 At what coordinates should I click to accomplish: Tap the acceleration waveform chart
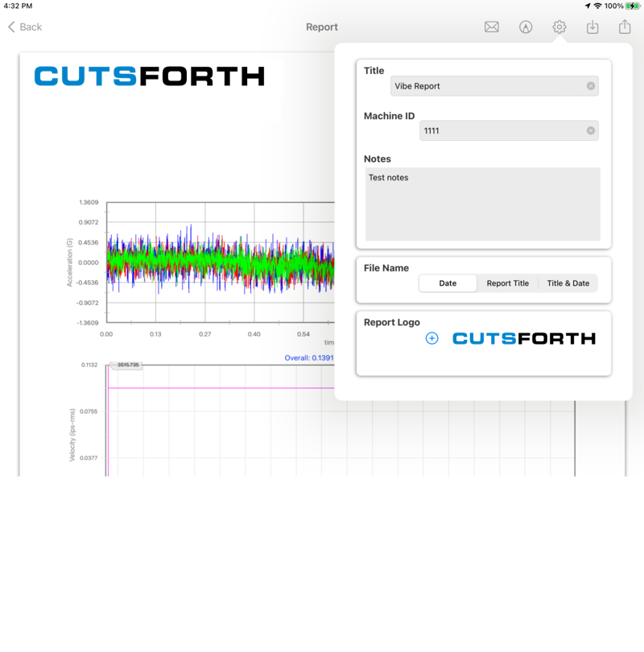point(221,262)
